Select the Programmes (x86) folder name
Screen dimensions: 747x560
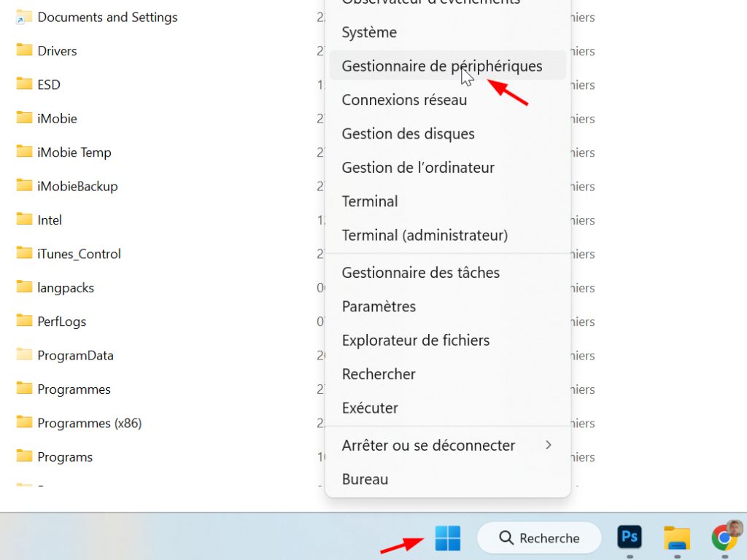[90, 424]
